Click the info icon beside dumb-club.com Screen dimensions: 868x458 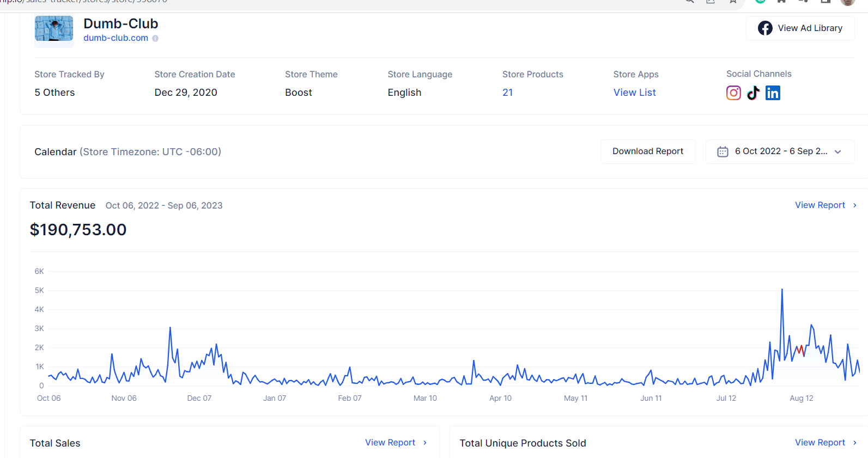[155, 39]
